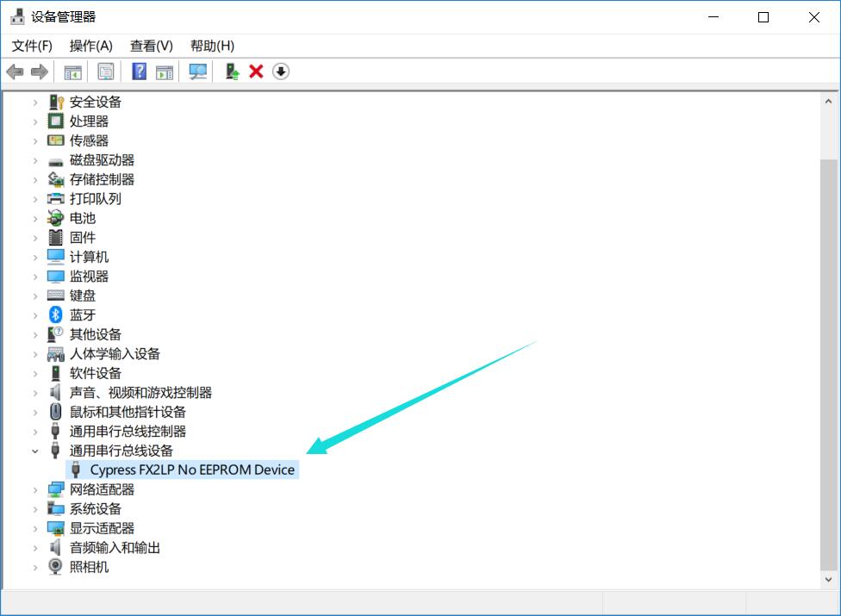Viewport: 841px width, 616px height.
Task: Open the 帮助(H) menu
Action: (x=212, y=47)
